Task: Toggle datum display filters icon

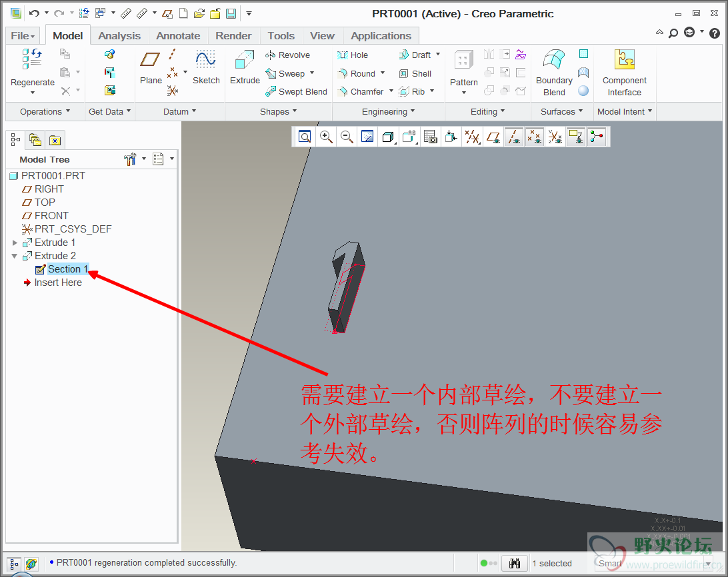Action: 472,137
